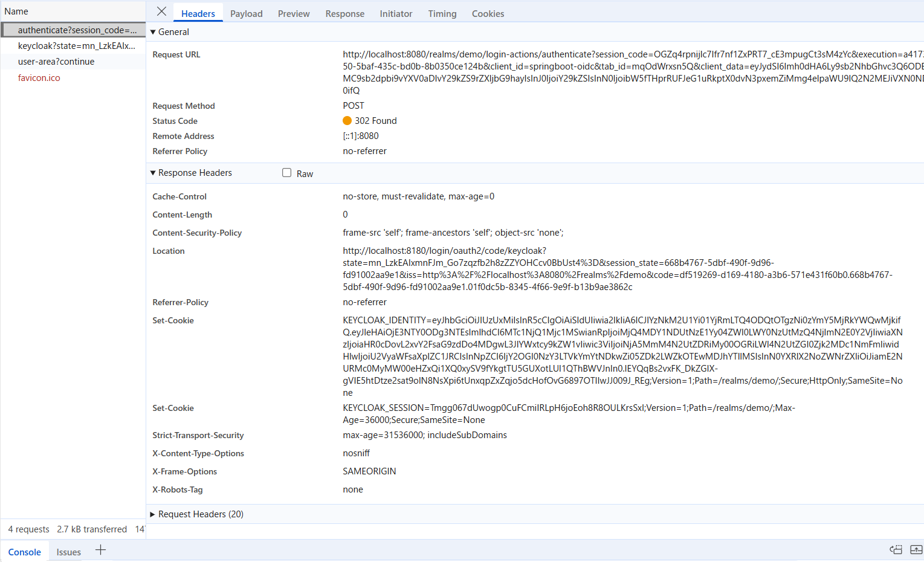Click the no-store, must-revalidate value
The height and width of the screenshot is (562, 924).
[x=419, y=196]
